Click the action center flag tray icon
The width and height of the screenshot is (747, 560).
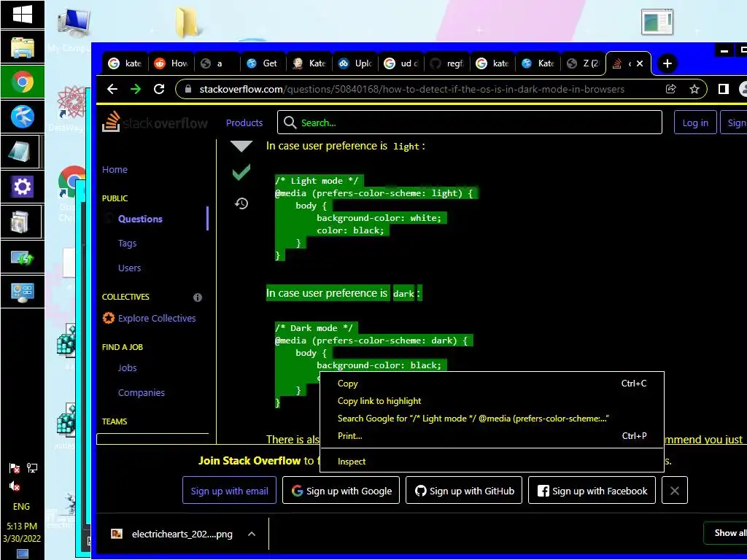[15, 469]
